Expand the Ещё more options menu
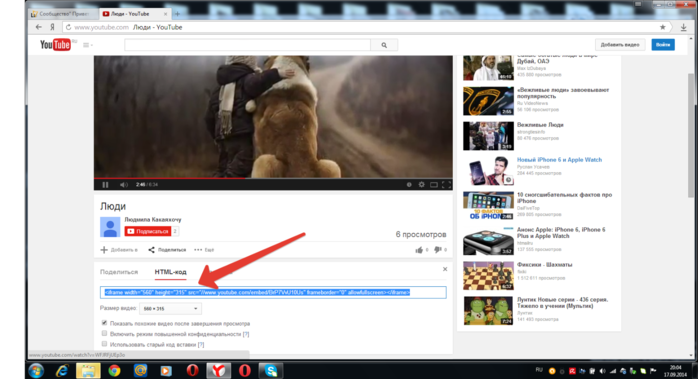Viewport: 698px width, 379px height. pos(204,250)
